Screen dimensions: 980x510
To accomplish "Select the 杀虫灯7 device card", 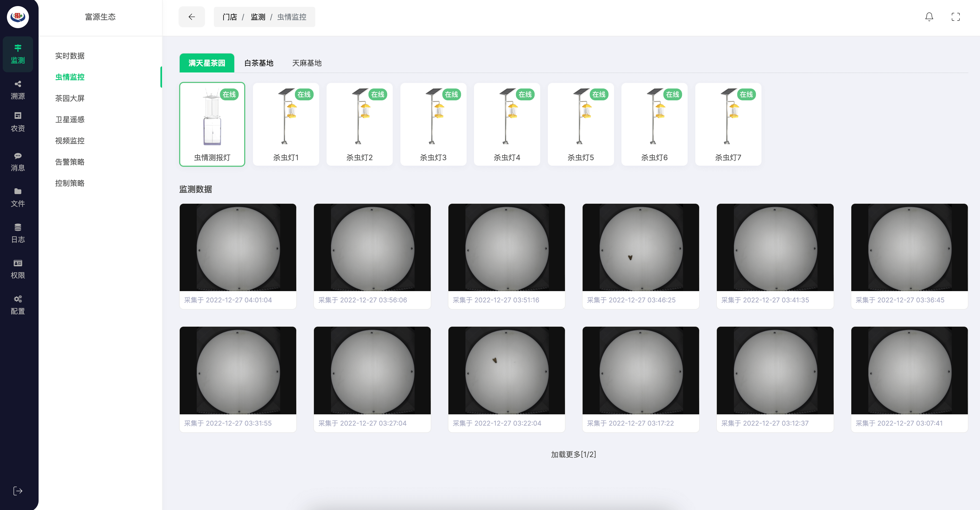I will pos(728,124).
